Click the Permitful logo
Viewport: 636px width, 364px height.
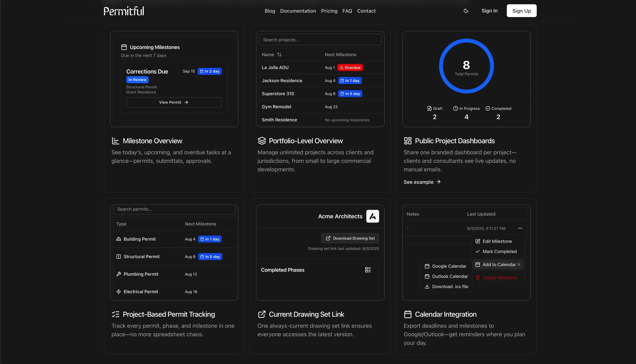tap(124, 11)
